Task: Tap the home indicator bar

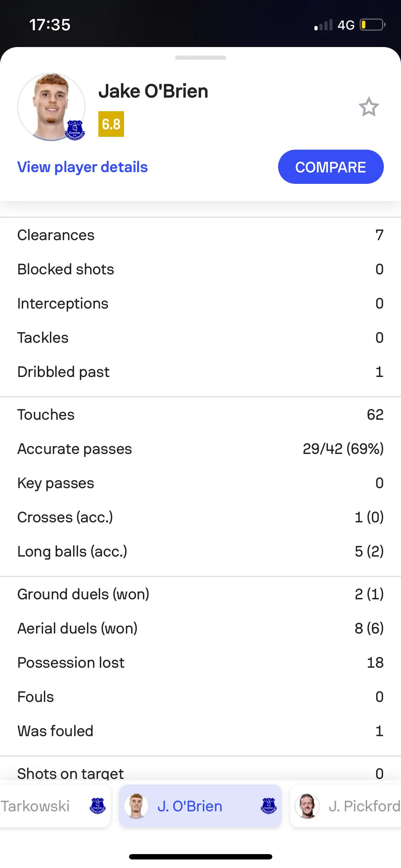Action: coord(200,857)
